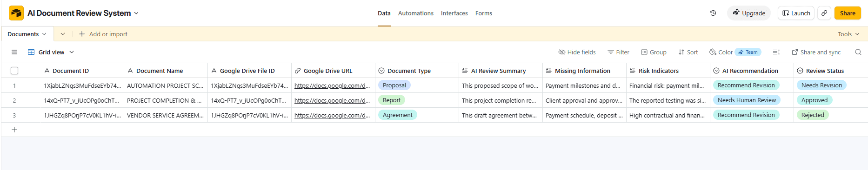Switch to the Interfaces tab
868x170 pixels.
pos(454,13)
